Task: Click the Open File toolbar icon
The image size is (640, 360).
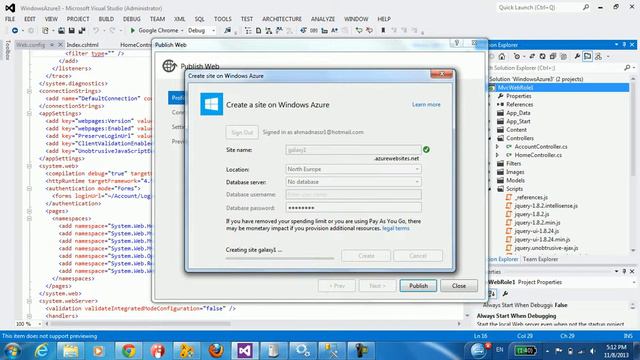Action: [x=61, y=31]
